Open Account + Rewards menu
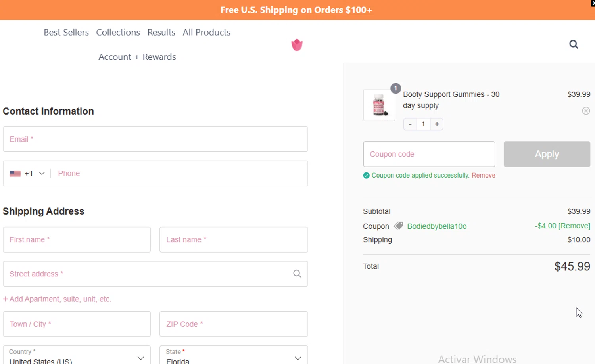Screen dimensions: 595x364 point(137,57)
